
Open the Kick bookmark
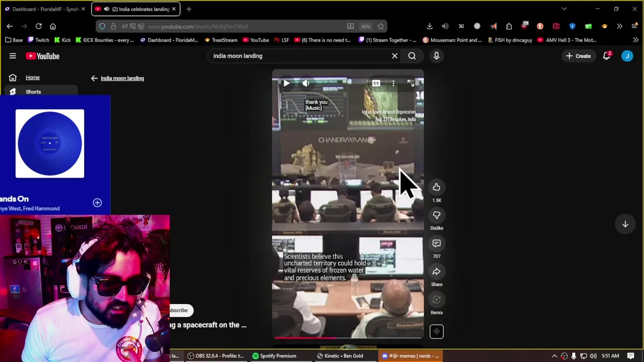[62, 40]
